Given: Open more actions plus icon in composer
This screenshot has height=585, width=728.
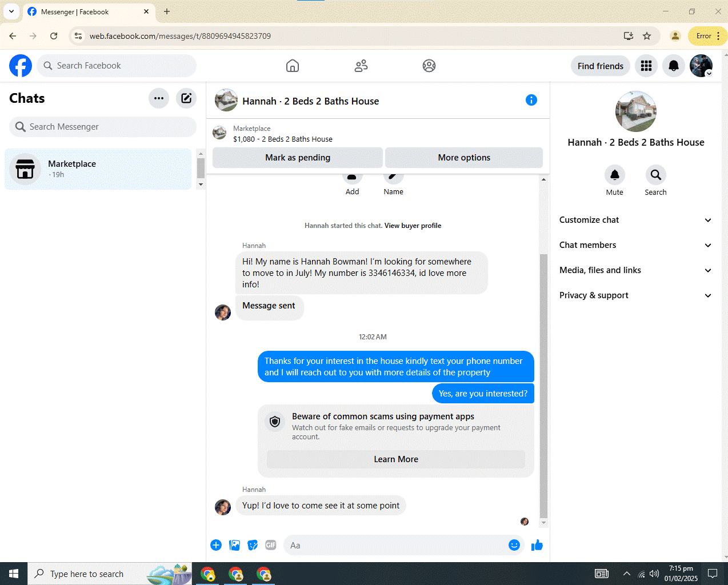Looking at the screenshot, I should 216,545.
